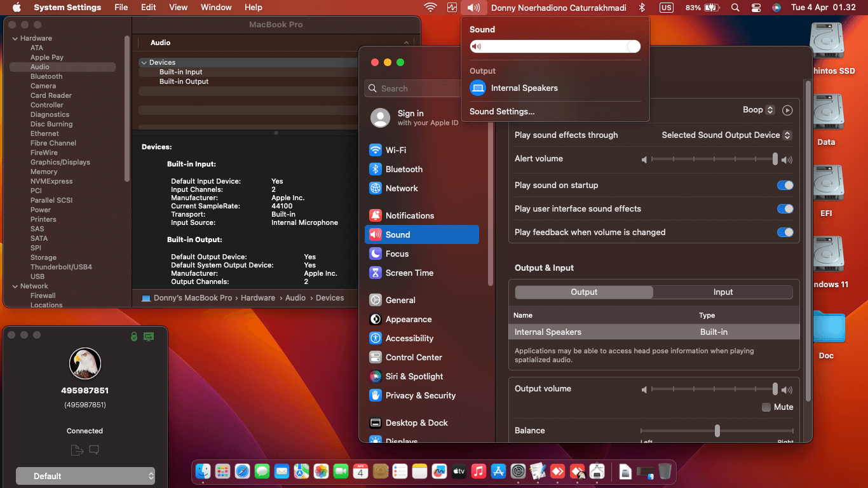Toggle Play sound on startup switch
The height and width of the screenshot is (488, 868).
click(785, 186)
